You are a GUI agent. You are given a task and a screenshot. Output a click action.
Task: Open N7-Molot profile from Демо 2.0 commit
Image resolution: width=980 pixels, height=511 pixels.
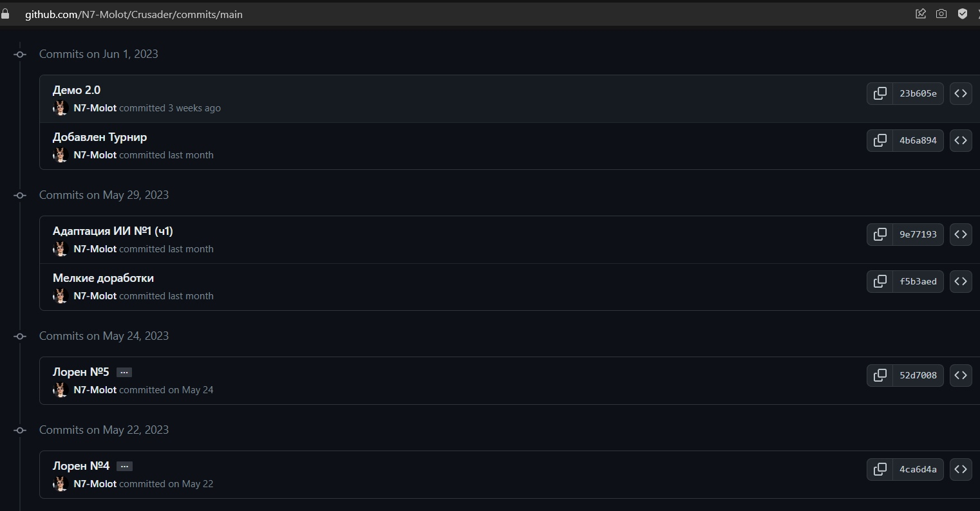pos(95,108)
